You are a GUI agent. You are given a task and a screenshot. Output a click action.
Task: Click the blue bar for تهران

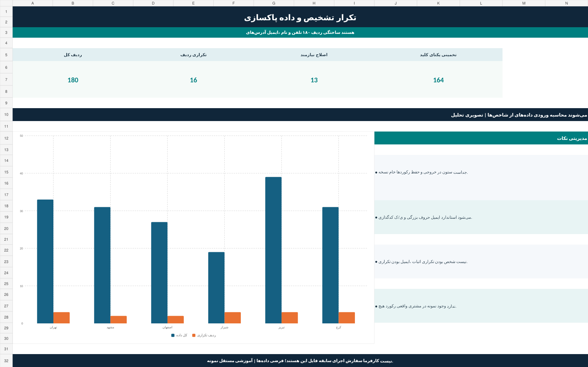[x=45, y=261]
